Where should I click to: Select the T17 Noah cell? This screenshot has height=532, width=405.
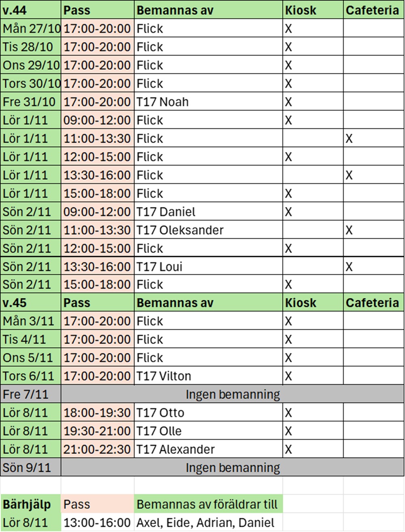click(208, 102)
